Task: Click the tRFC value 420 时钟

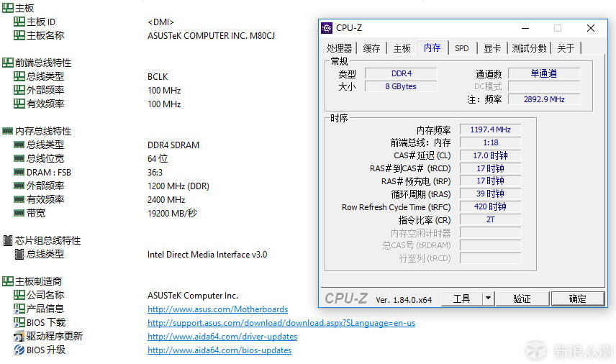Action: [490, 206]
